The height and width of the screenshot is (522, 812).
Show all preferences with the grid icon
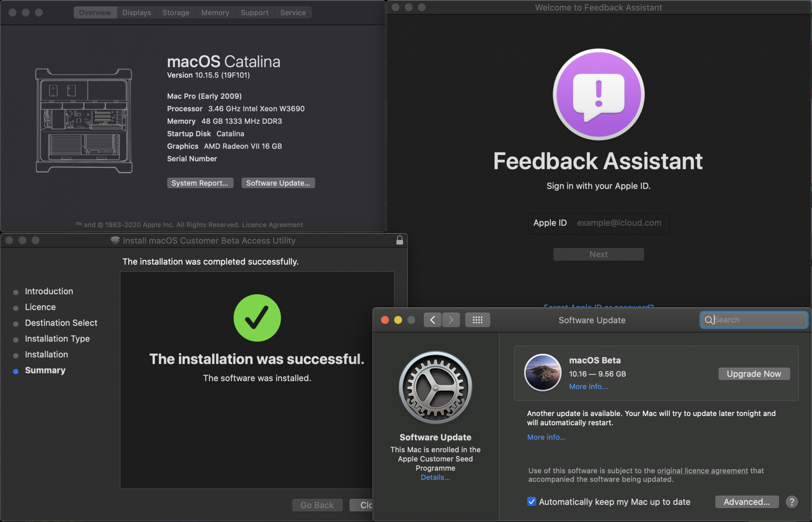coord(477,320)
